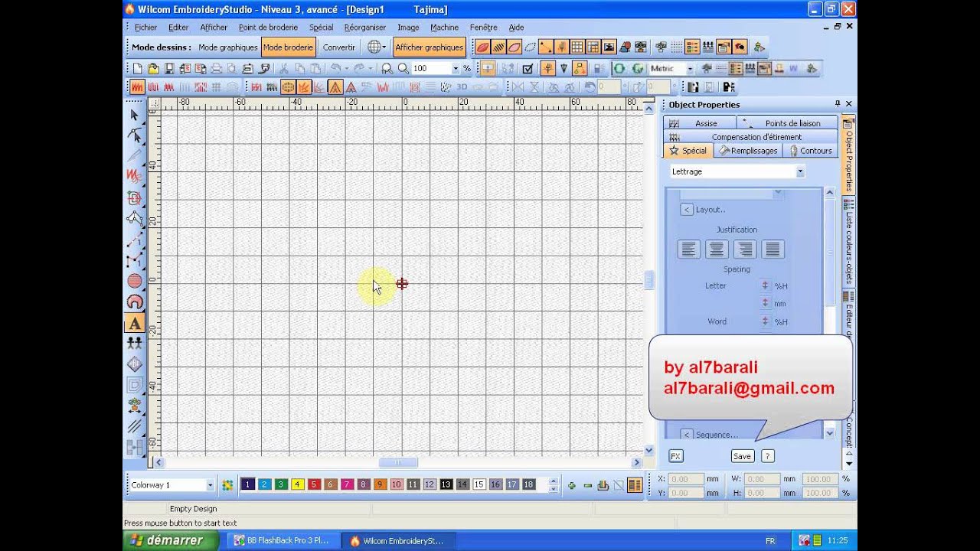Toggle Afficher graphiques
980x551 pixels.
(x=429, y=47)
